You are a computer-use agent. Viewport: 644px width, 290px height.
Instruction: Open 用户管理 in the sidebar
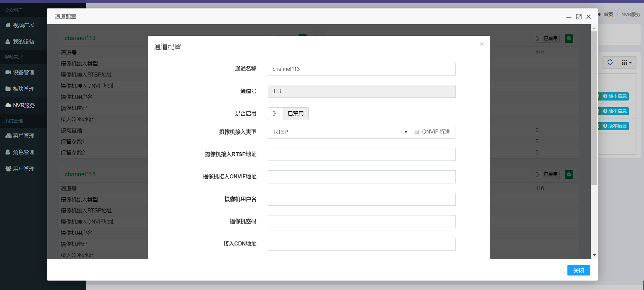[x=24, y=169]
